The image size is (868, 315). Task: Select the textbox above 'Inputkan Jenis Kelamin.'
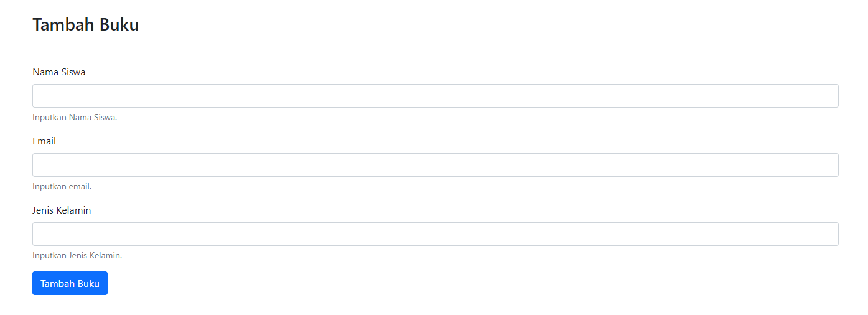point(436,234)
